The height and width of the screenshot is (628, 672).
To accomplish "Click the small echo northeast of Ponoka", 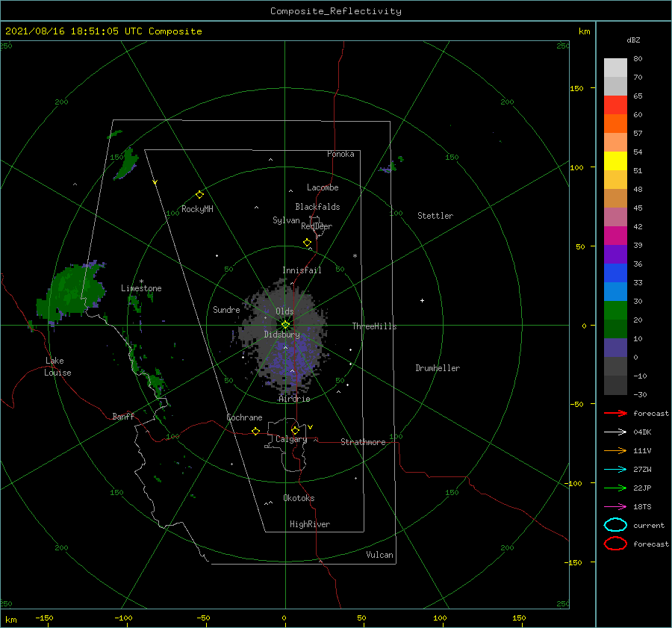I will coord(391,166).
